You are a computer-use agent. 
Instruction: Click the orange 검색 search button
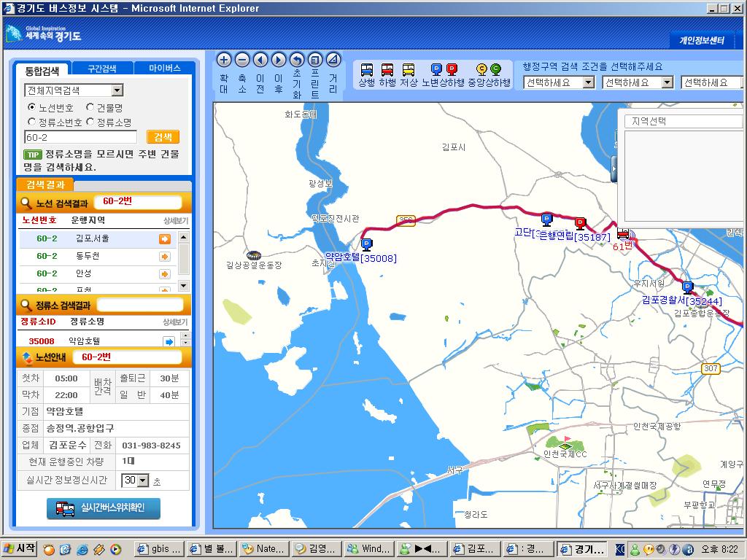tap(163, 137)
